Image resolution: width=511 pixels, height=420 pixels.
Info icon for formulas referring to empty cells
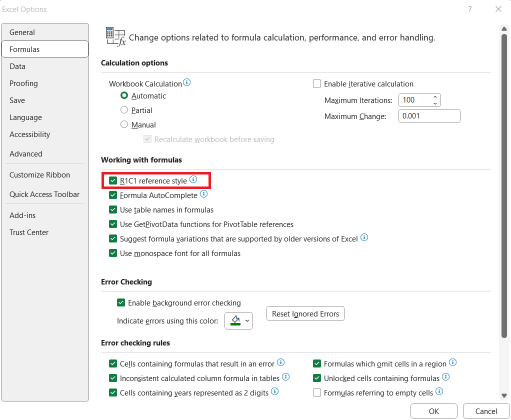point(439,391)
